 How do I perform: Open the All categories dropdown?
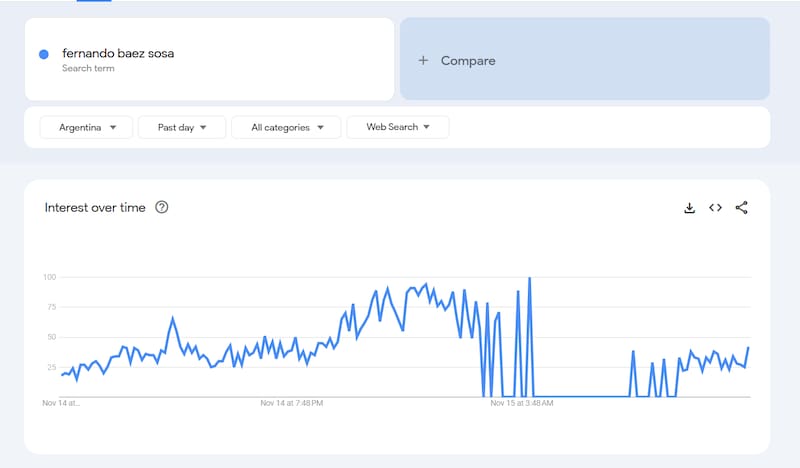coord(286,127)
